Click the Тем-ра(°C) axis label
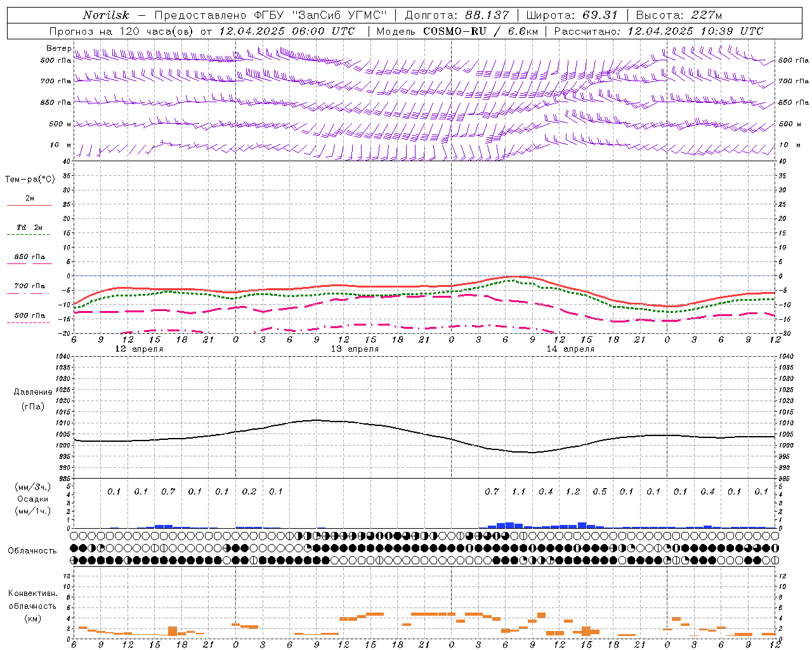This screenshot has height=650, width=812. click(30, 180)
